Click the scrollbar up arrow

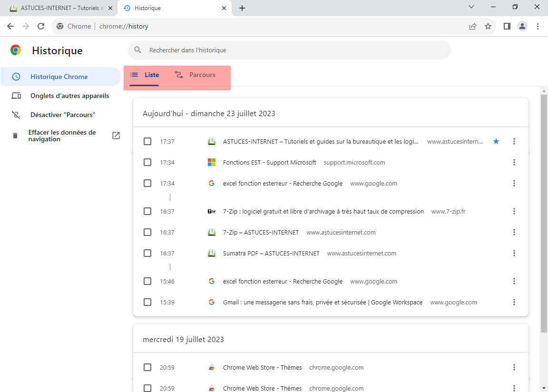click(544, 91)
